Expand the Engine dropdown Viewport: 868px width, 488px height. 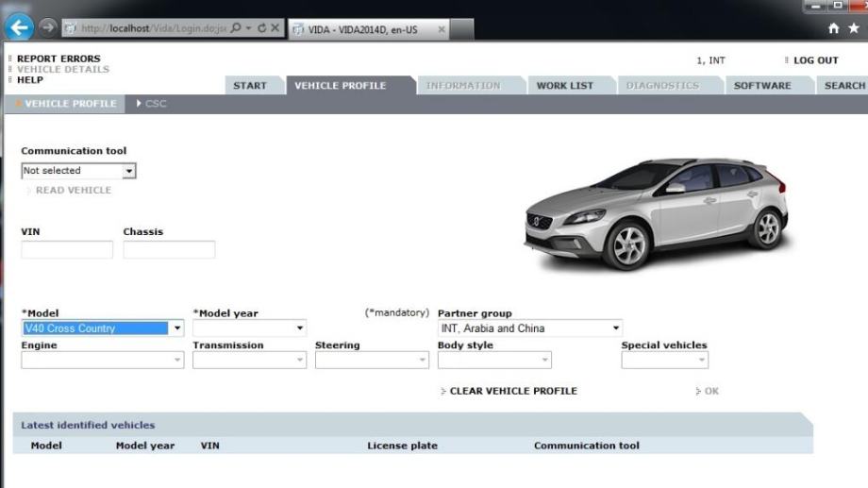(103, 360)
